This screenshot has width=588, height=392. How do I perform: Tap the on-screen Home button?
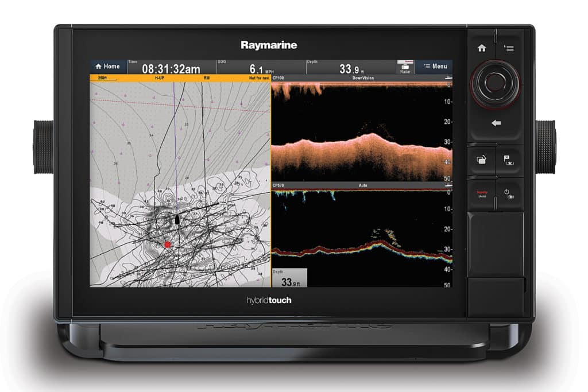click(108, 67)
